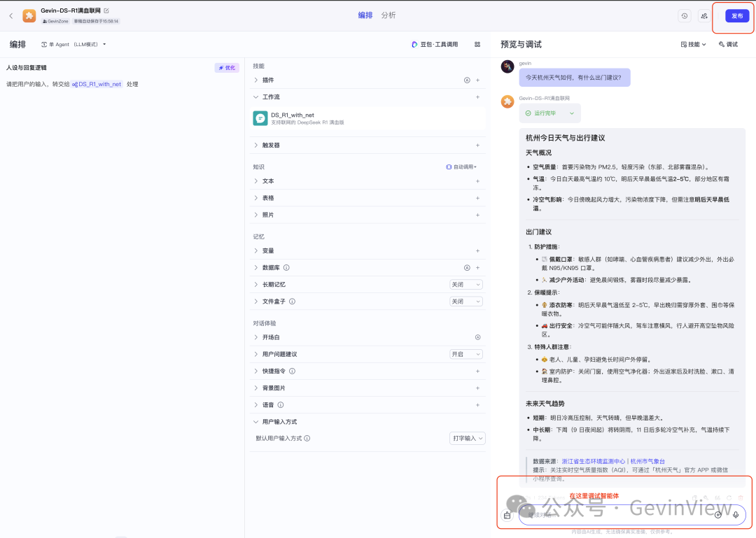Click the 发布 publish button

pyautogui.click(x=737, y=16)
